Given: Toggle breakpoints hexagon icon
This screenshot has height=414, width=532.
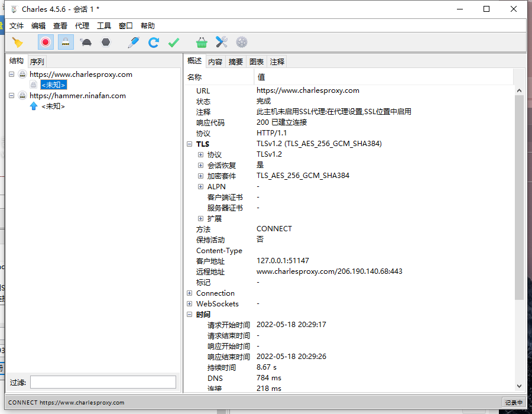Looking at the screenshot, I should [x=106, y=43].
